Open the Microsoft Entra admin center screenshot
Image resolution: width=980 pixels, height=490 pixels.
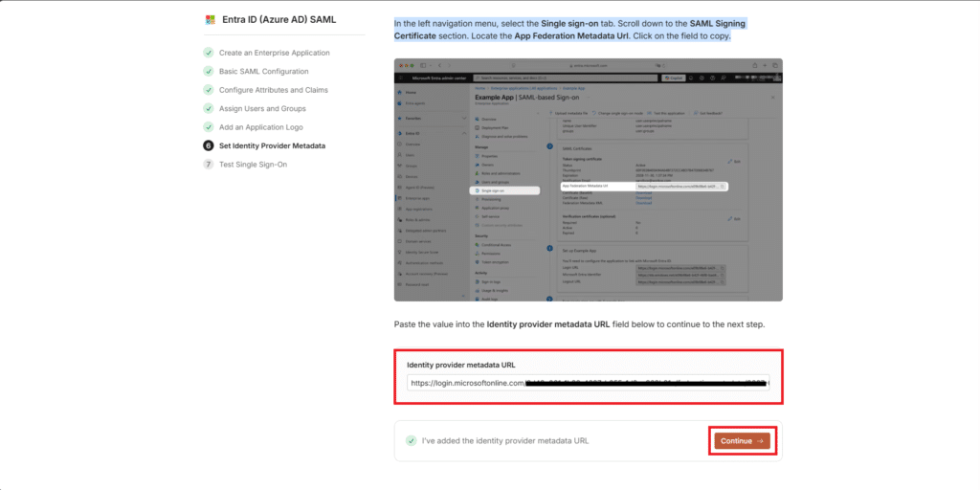click(x=589, y=180)
